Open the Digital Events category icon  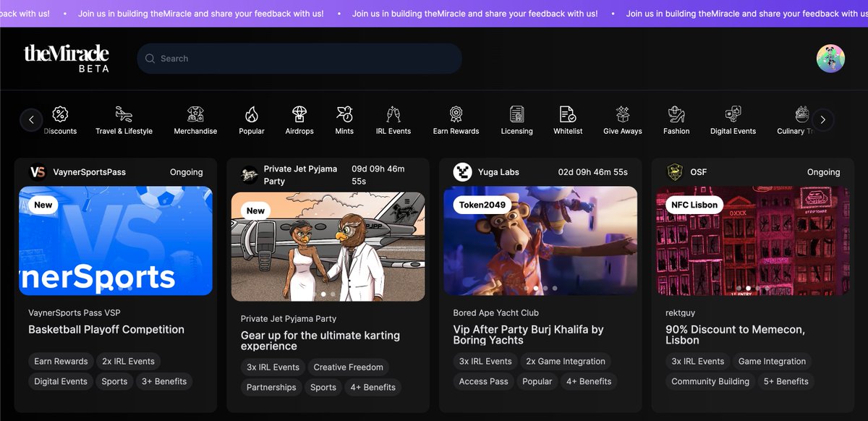click(x=733, y=114)
